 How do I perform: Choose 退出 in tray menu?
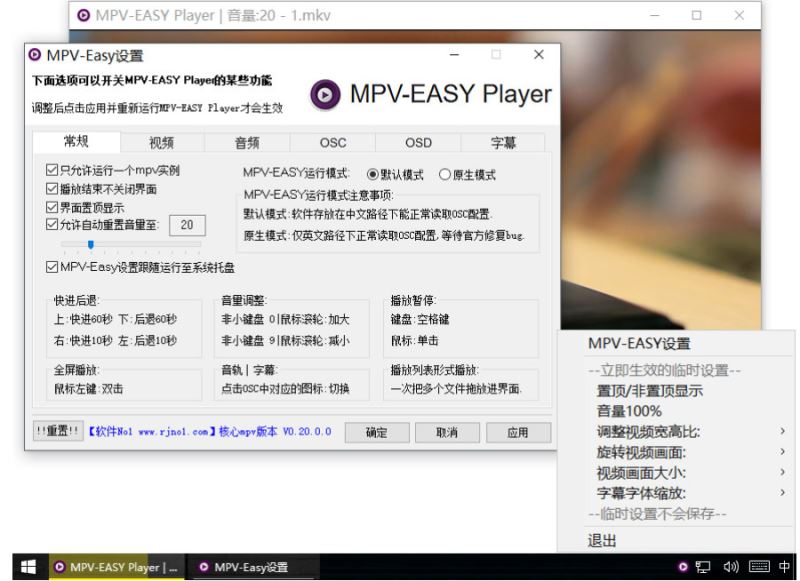(x=602, y=541)
